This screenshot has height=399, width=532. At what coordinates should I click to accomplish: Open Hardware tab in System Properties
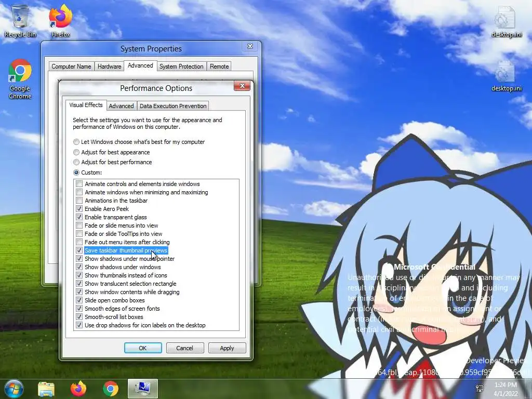coord(109,66)
